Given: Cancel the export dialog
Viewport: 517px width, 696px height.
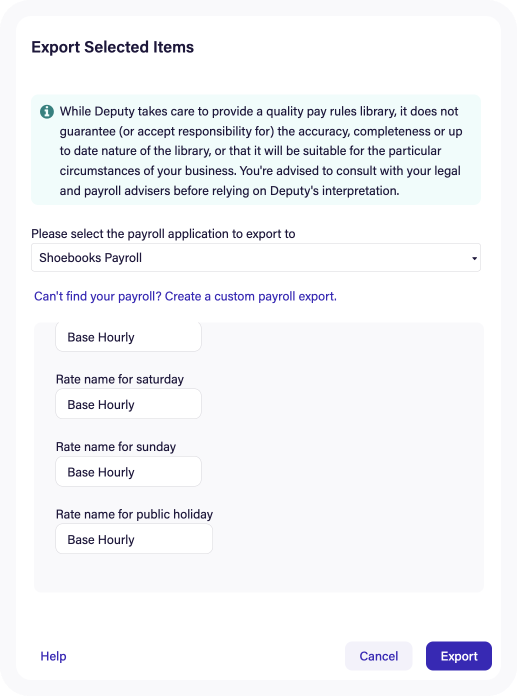Looking at the screenshot, I should coord(379,656).
